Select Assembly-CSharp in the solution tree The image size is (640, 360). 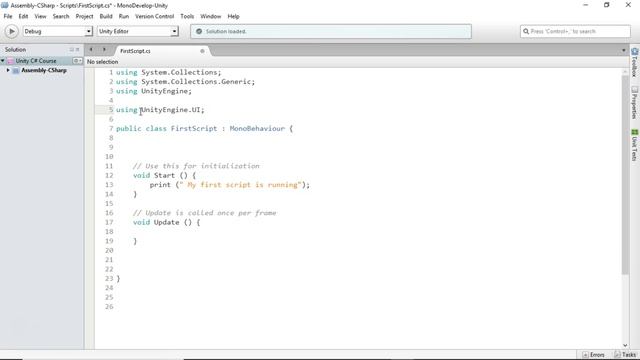click(x=44, y=70)
